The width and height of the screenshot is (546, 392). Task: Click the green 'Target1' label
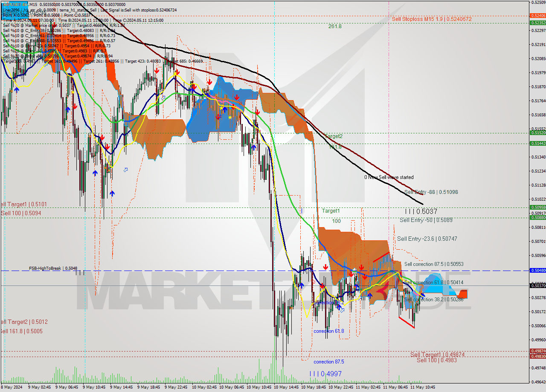[x=331, y=211]
